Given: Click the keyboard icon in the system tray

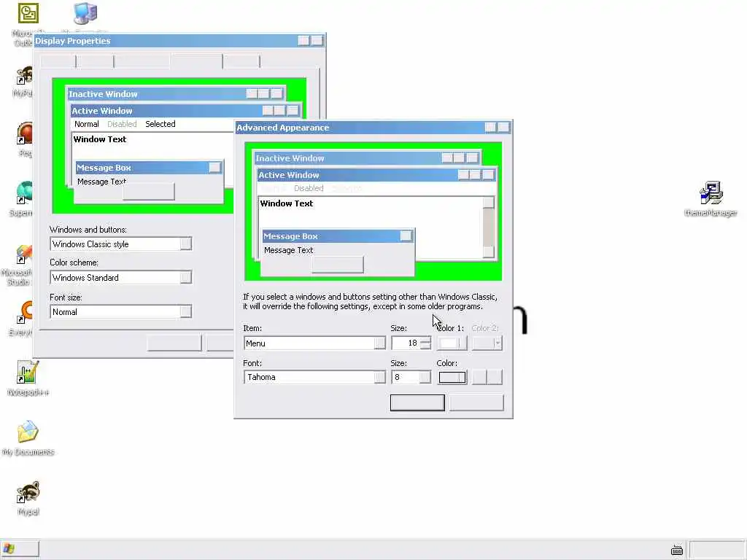Looking at the screenshot, I should [x=676, y=551].
